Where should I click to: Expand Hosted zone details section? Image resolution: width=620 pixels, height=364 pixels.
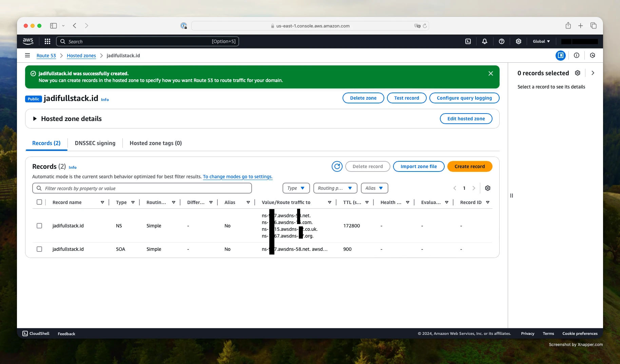35,119
